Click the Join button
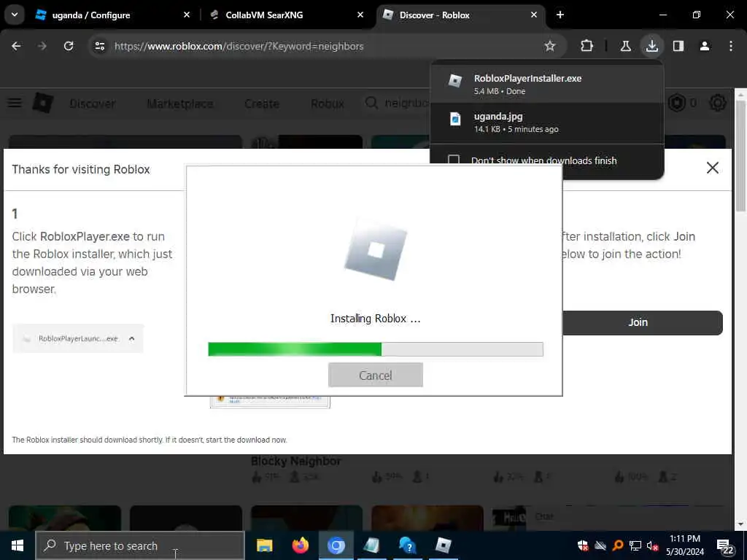The image size is (747, 560). click(x=642, y=322)
